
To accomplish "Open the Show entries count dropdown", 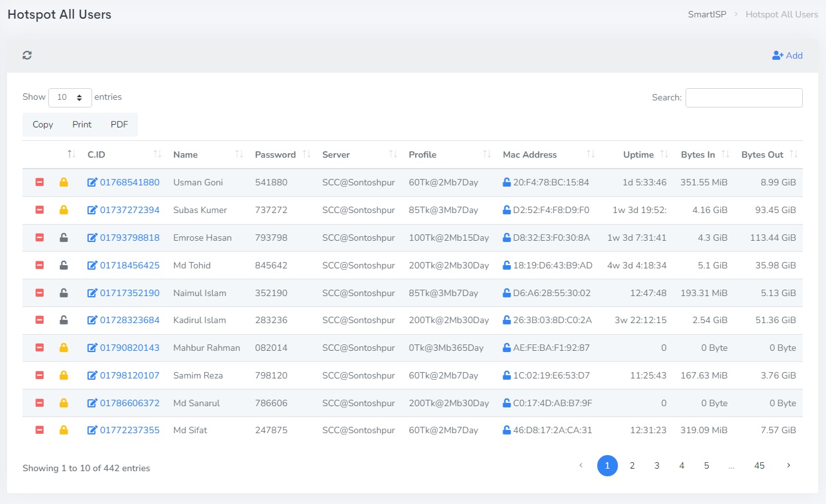I will (70, 98).
